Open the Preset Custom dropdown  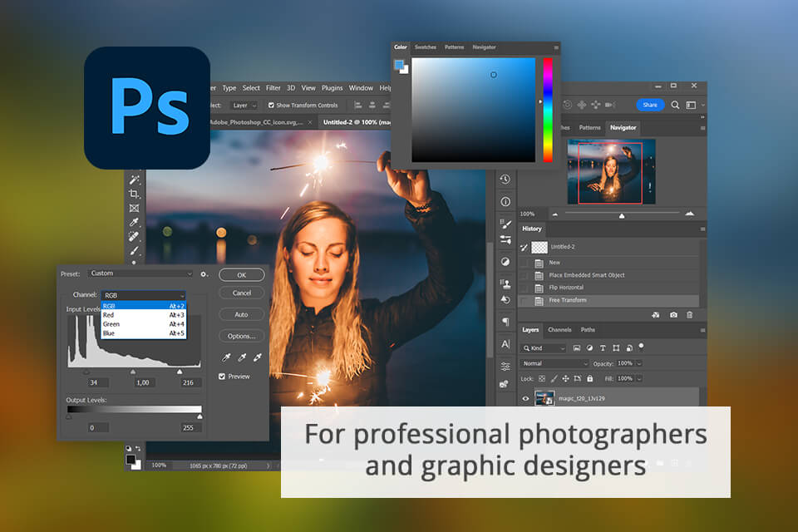pyautogui.click(x=140, y=273)
